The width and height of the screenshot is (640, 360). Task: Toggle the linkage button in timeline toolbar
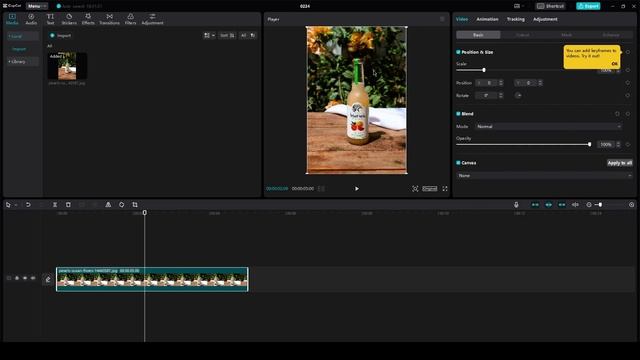click(562, 204)
